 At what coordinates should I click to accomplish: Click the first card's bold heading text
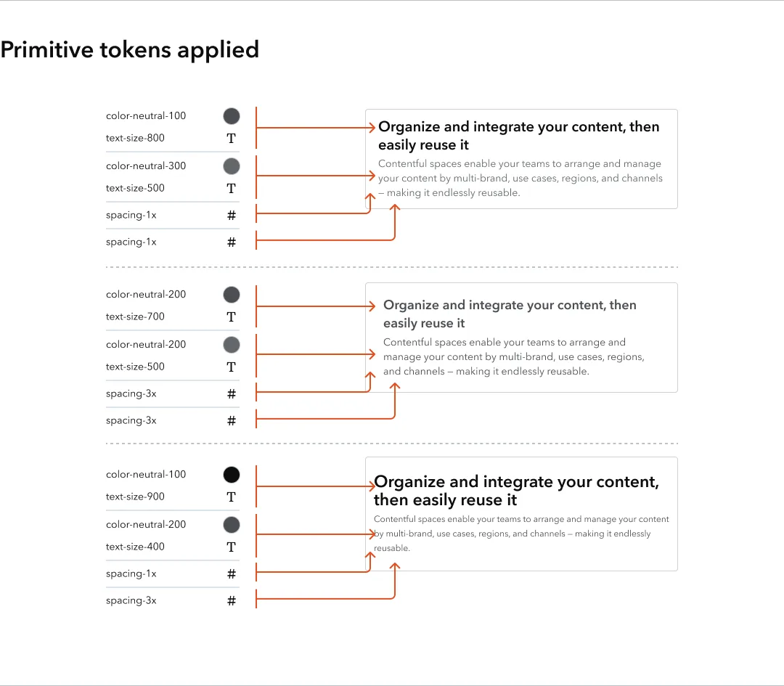pyautogui.click(x=518, y=136)
